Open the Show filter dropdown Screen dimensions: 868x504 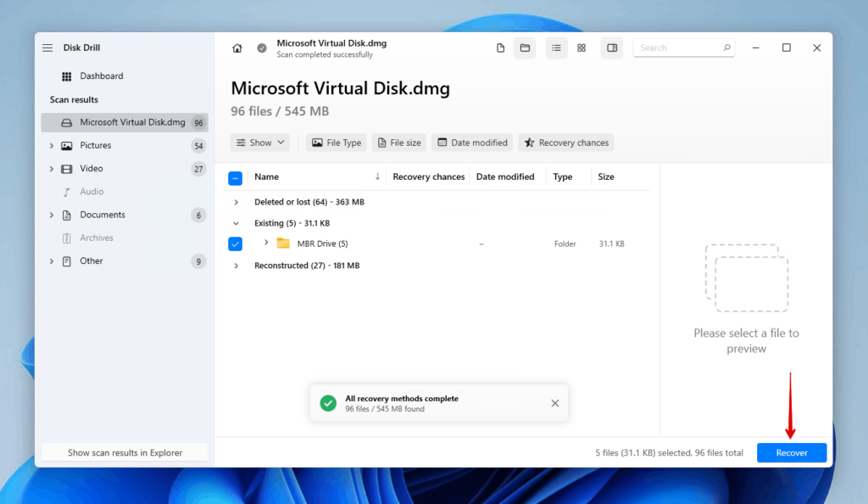[x=259, y=142]
